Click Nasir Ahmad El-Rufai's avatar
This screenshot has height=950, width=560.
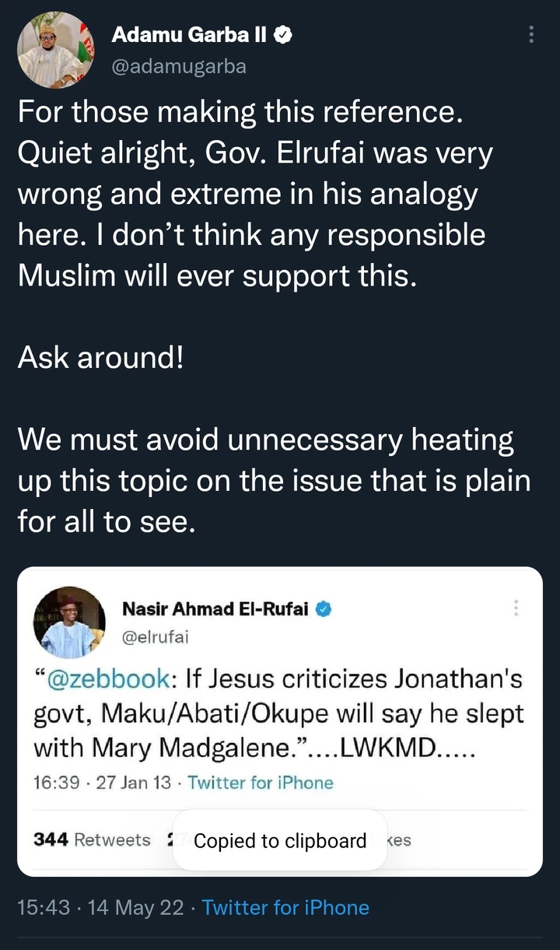click(69, 622)
